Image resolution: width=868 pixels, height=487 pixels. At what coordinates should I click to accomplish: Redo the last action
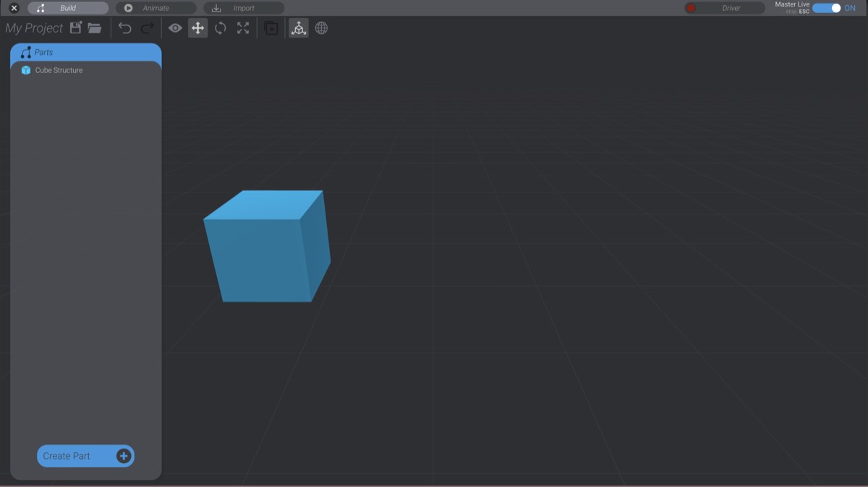[x=147, y=27]
